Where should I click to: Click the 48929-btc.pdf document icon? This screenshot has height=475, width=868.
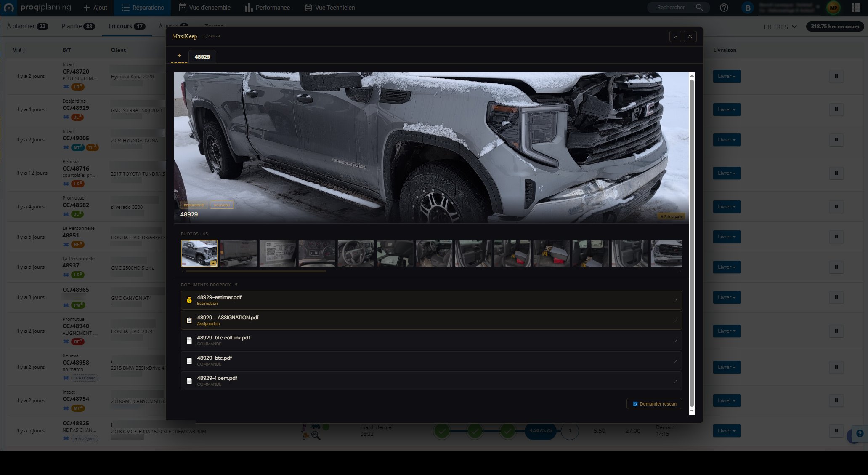point(189,361)
